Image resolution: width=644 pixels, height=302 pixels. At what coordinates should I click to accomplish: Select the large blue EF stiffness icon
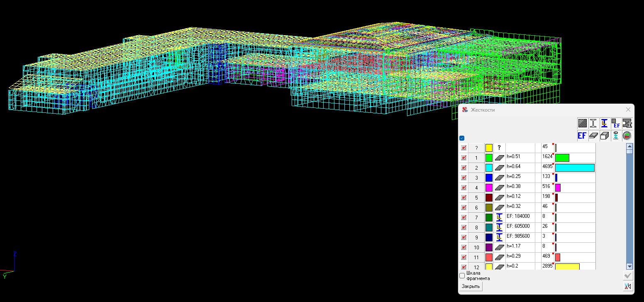click(x=582, y=135)
